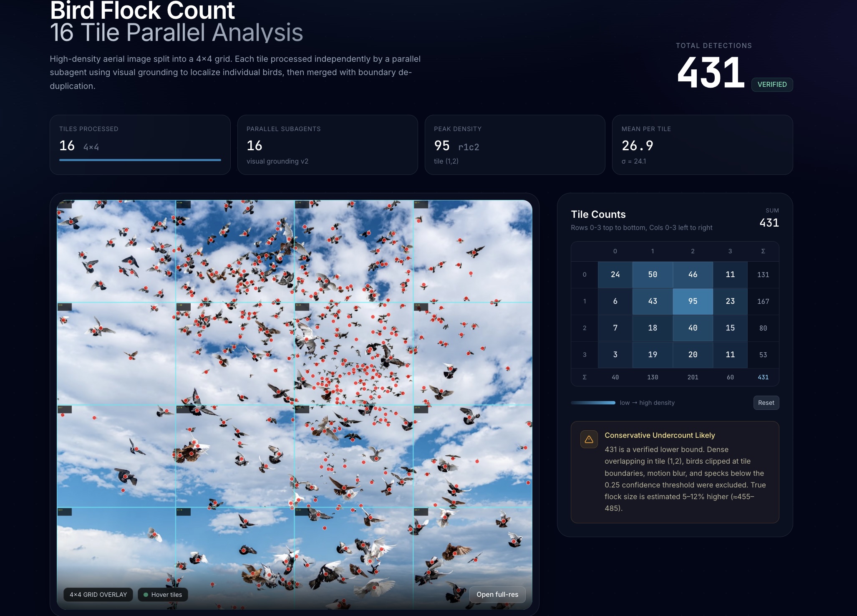Click the Mean Per Tile card
857x616 pixels.
pos(702,145)
